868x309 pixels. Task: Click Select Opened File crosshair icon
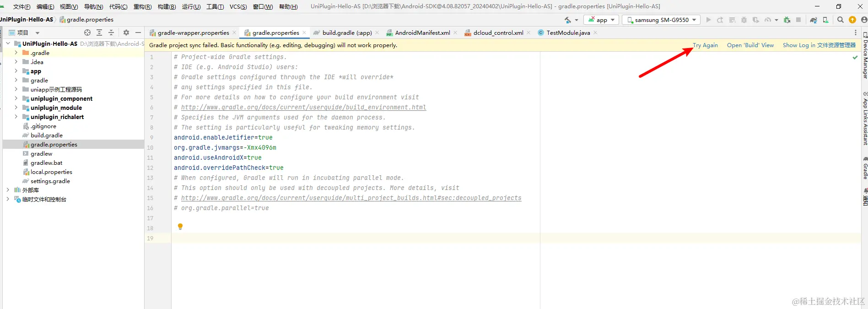(x=87, y=33)
